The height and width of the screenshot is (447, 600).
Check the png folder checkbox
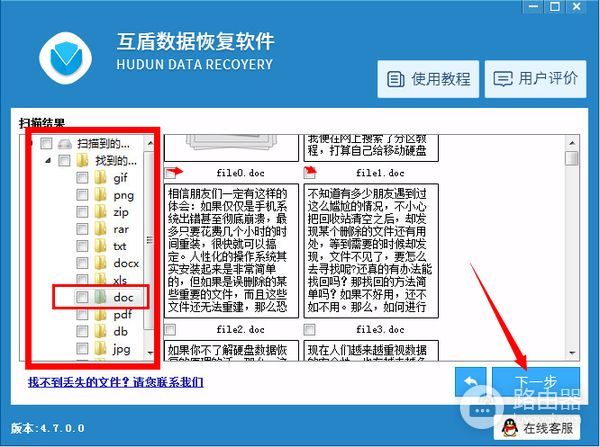point(82,195)
